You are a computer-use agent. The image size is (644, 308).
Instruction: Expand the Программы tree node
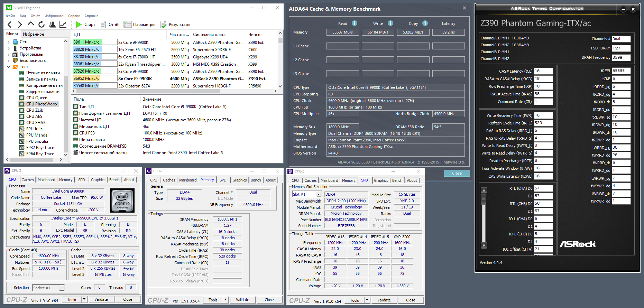(x=9, y=54)
